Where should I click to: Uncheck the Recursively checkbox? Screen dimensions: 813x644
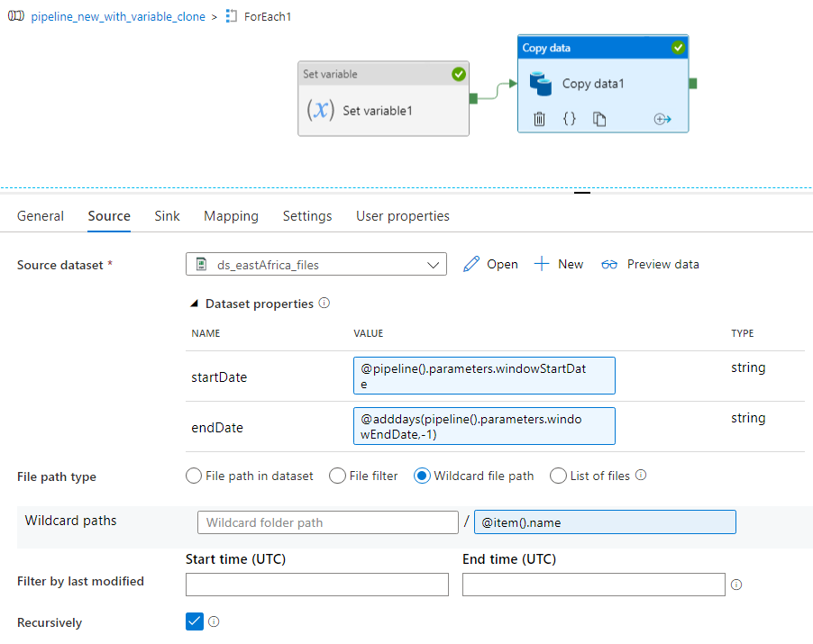[195, 621]
